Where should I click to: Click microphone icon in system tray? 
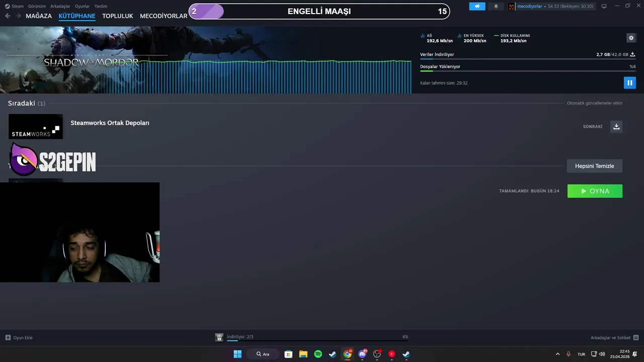[x=569, y=354]
